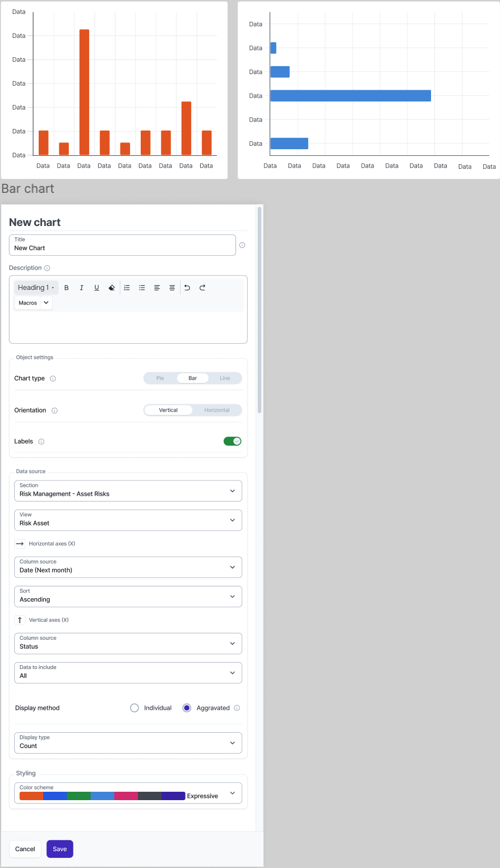This screenshot has width=500, height=868.
Task: Open the Heading 1 style dropdown
Action: [x=36, y=288]
